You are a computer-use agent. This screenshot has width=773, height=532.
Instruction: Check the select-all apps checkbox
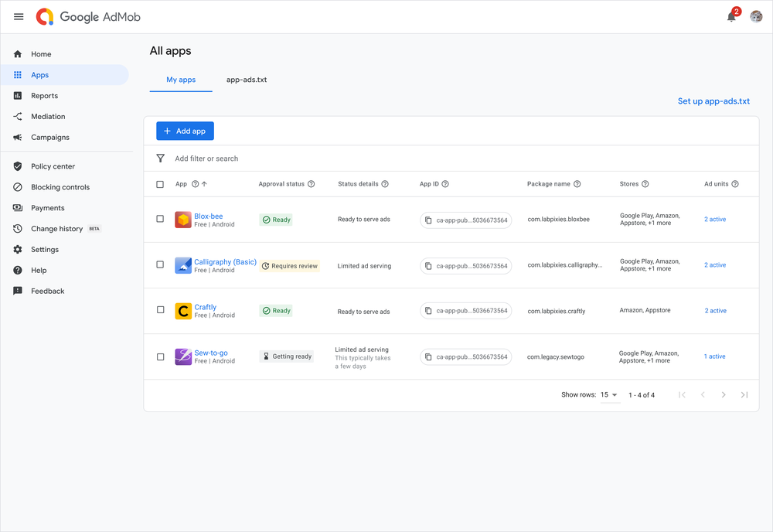click(160, 183)
